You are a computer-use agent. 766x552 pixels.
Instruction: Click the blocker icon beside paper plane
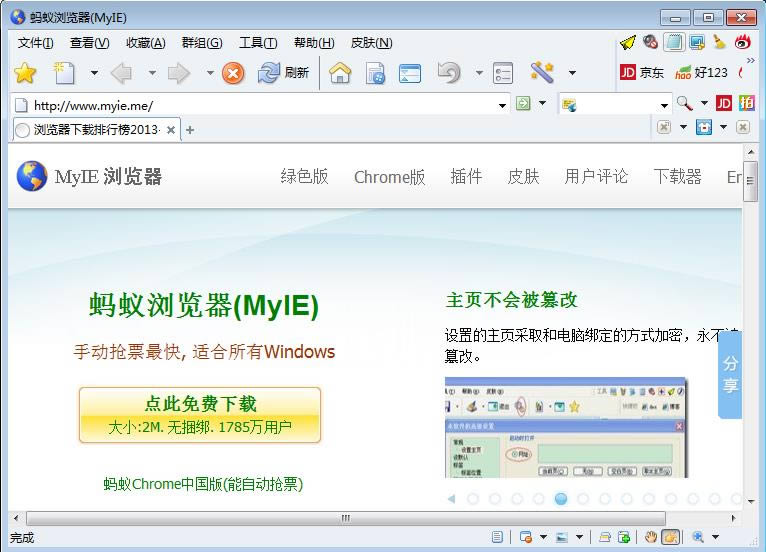[650, 42]
